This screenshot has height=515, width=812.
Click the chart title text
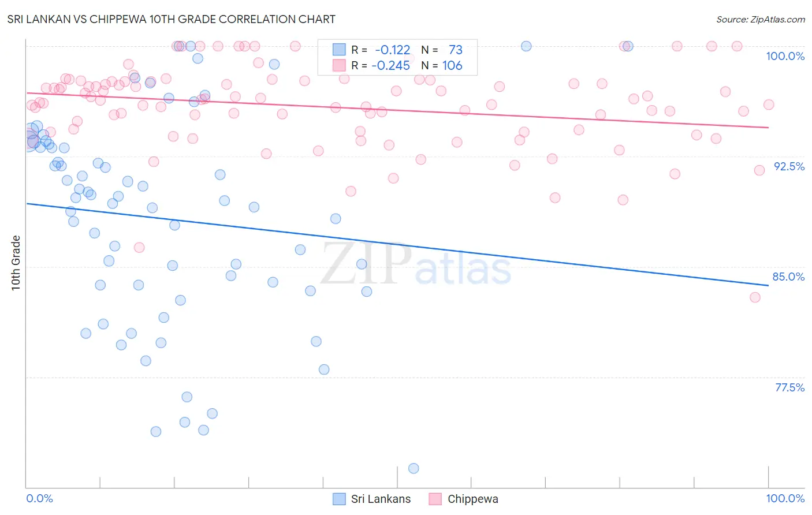pos(172,19)
